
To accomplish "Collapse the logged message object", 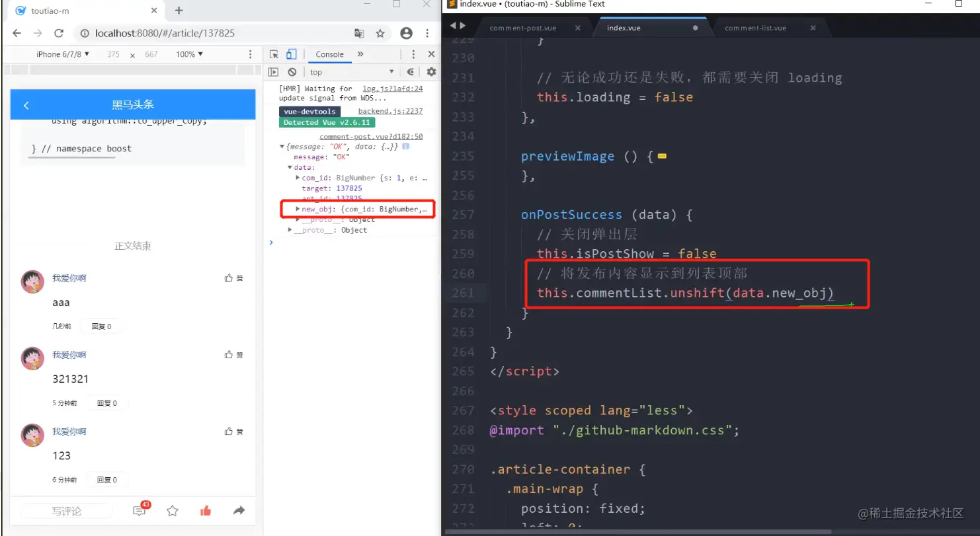I will 282,146.
